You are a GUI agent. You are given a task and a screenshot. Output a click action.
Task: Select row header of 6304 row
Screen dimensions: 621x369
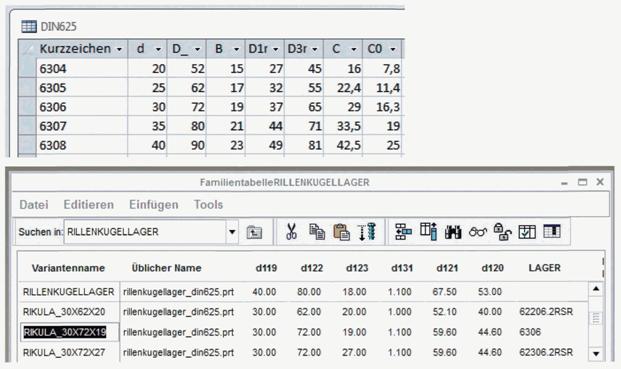[27, 69]
